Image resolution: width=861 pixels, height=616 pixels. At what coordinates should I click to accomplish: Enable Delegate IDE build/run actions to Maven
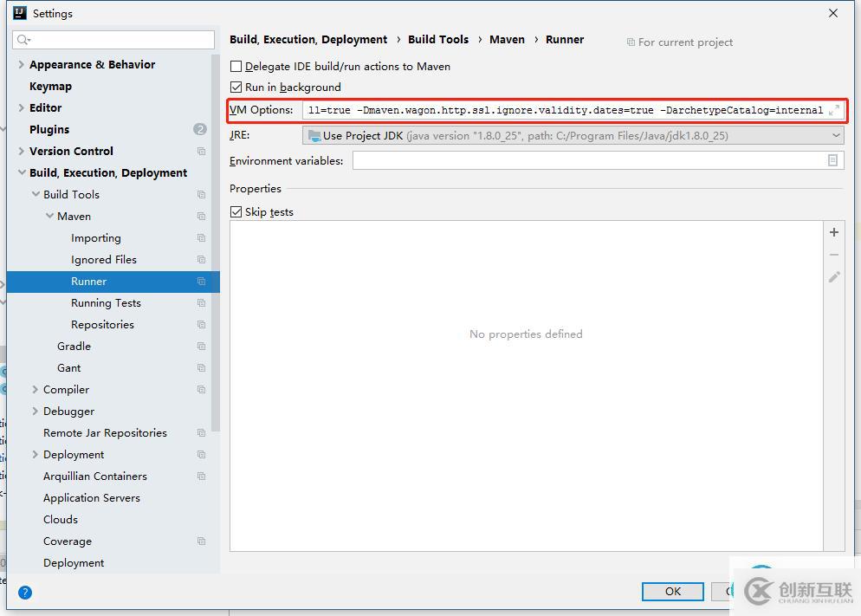click(x=236, y=67)
